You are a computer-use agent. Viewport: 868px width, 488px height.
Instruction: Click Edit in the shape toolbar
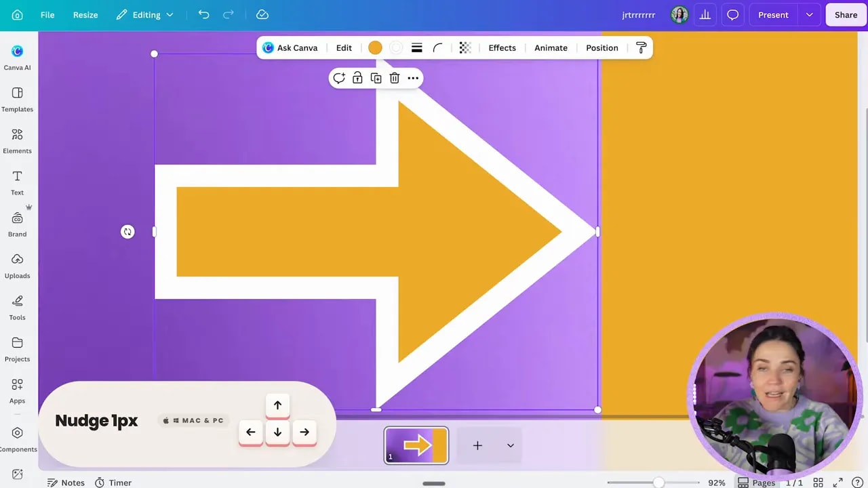click(344, 47)
